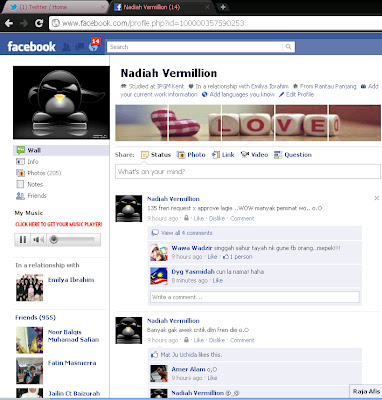The image size is (382, 400).
Task: Select Link share option
Action: 223,155
